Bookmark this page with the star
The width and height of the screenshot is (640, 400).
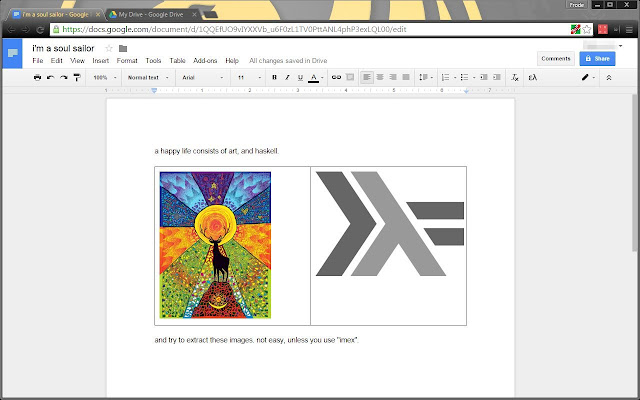click(587, 29)
